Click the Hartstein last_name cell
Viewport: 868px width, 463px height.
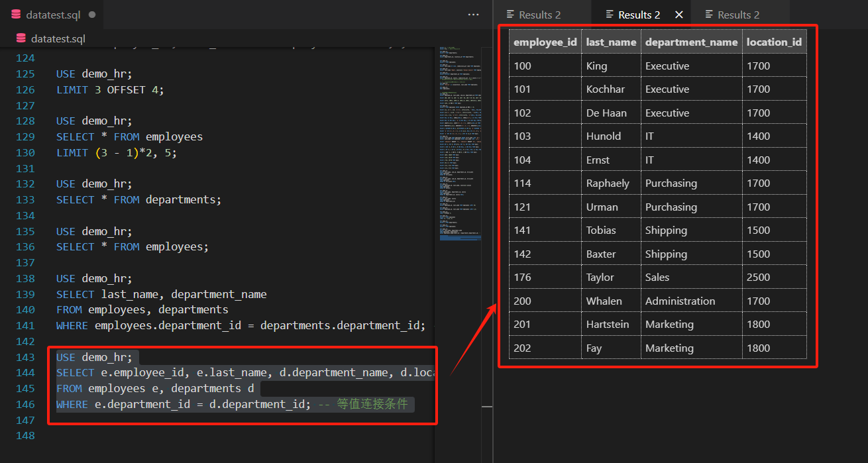(x=611, y=324)
